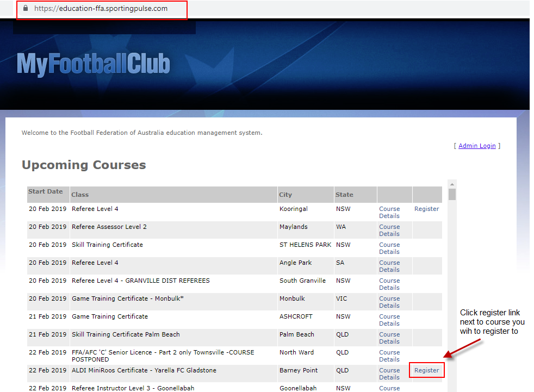The image size is (534, 392).
Task: Open Course Details for Monbulk course
Action: click(389, 302)
